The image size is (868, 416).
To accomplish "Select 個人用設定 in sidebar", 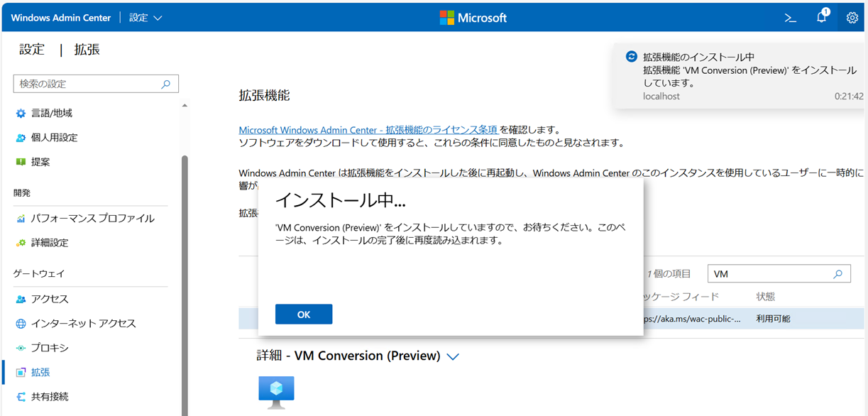I will coord(54,138).
